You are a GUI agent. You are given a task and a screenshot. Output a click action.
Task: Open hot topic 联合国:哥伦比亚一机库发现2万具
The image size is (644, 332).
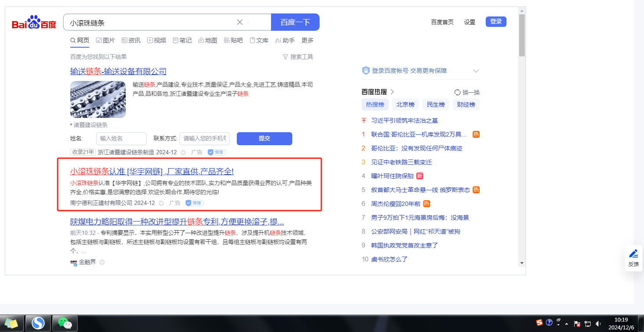(x=419, y=134)
